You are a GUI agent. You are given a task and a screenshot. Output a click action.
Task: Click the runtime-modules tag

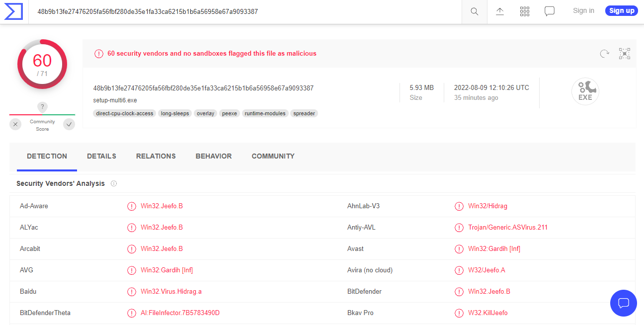(265, 113)
